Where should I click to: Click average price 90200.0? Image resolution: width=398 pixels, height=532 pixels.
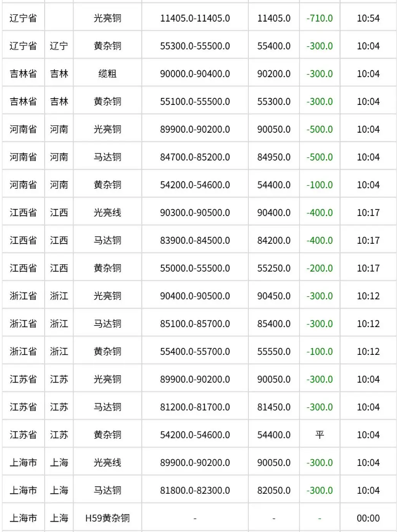(x=274, y=73)
